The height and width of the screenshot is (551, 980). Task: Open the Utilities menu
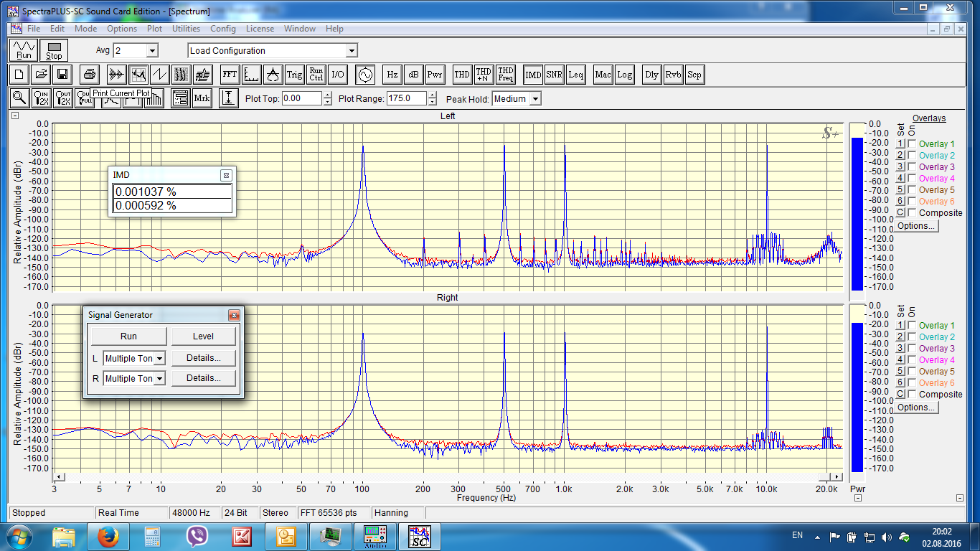coord(186,29)
